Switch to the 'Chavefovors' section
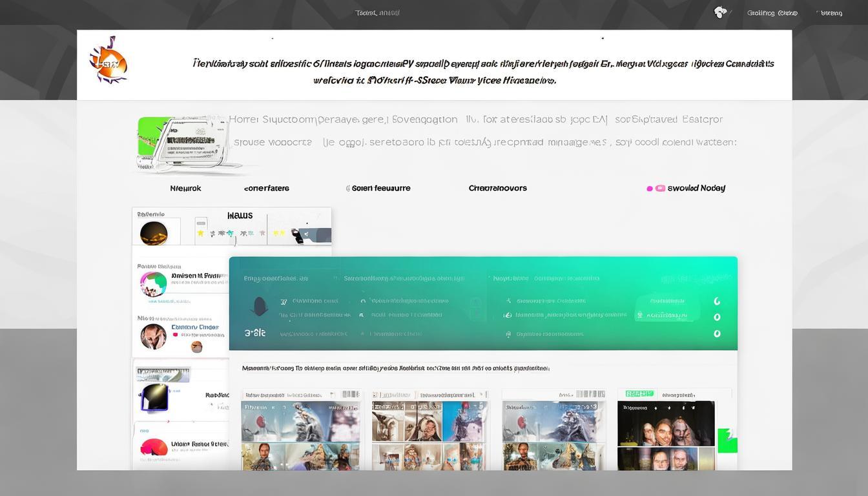 click(x=497, y=188)
